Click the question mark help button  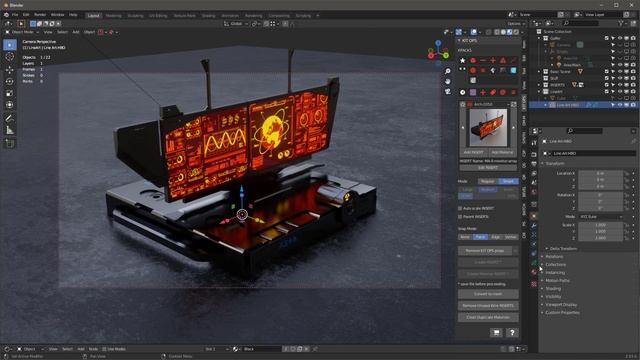512,333
